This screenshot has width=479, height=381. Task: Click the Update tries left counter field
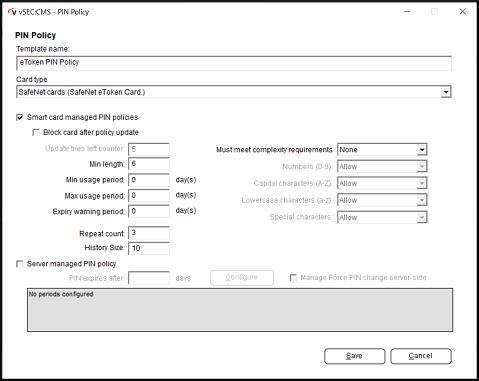coord(149,149)
